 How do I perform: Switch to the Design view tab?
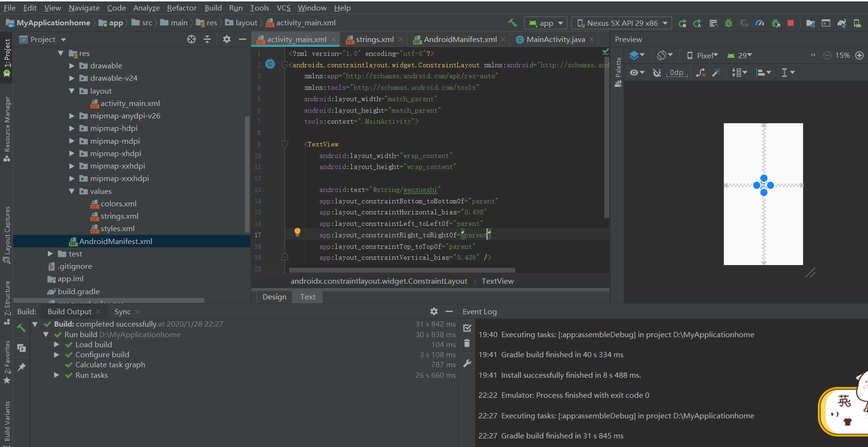coord(275,297)
